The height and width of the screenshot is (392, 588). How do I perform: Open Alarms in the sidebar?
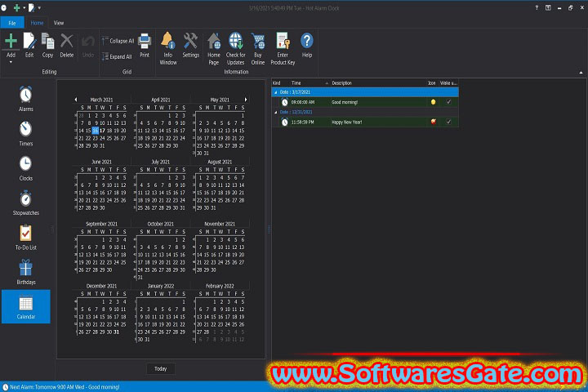(x=25, y=99)
